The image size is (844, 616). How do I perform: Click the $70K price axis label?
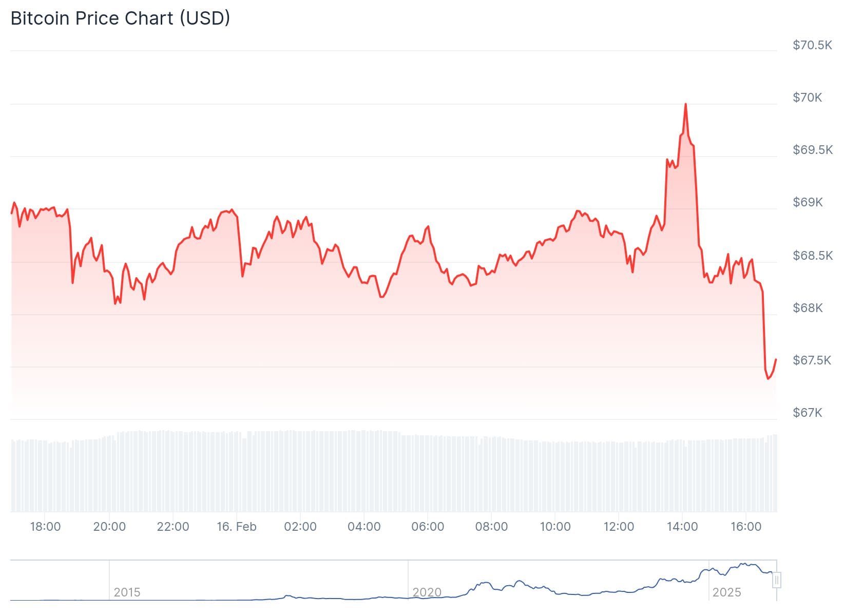pos(808,98)
